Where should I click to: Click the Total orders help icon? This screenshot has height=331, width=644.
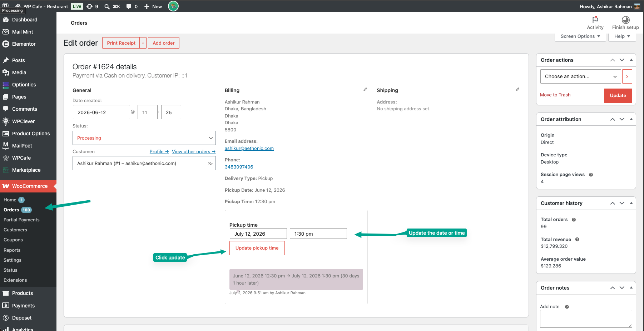(574, 220)
